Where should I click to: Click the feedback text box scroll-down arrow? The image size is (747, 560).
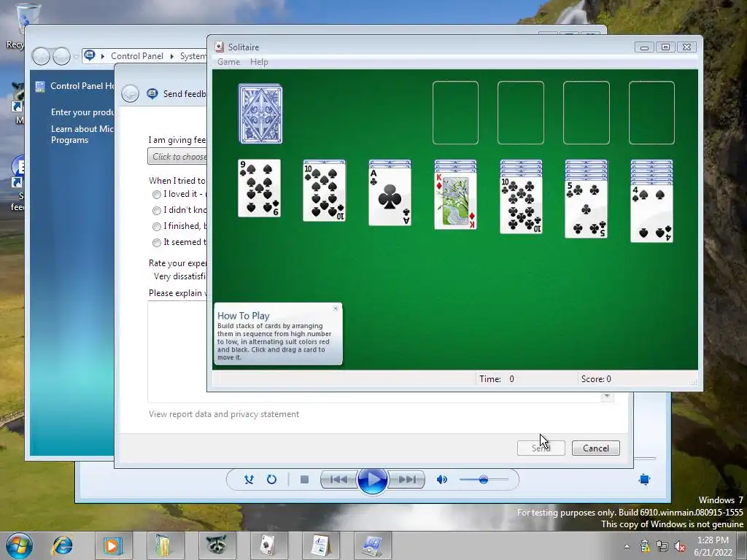[607, 397]
